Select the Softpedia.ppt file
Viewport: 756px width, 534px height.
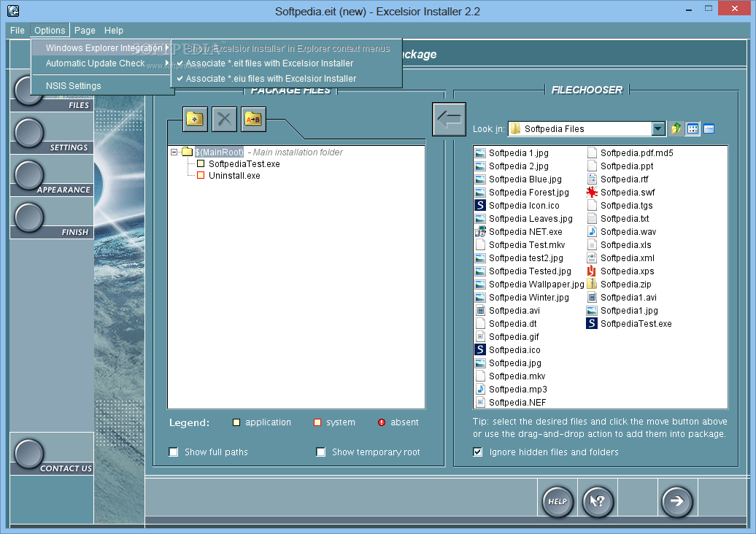tap(620, 166)
